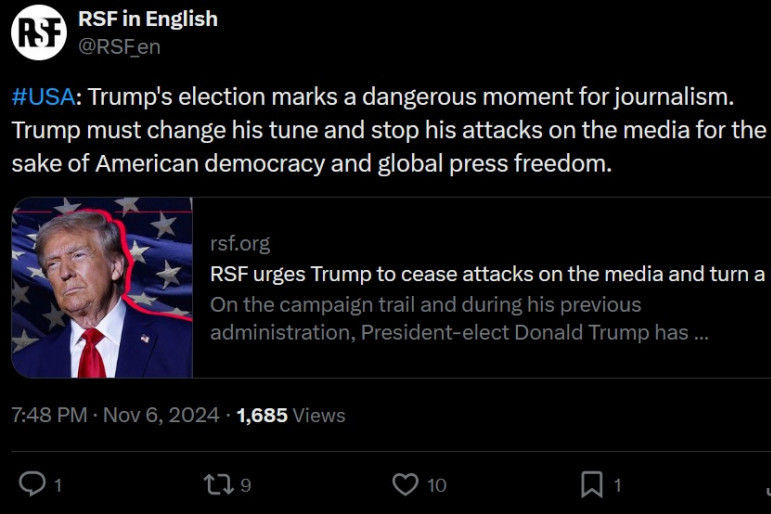Click the reply count number 1
This screenshot has width=771, height=514.
(58, 486)
